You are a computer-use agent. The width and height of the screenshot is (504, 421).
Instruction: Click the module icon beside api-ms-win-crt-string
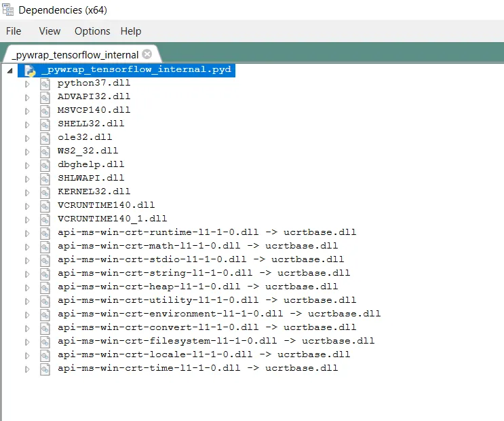pyautogui.click(x=45, y=274)
